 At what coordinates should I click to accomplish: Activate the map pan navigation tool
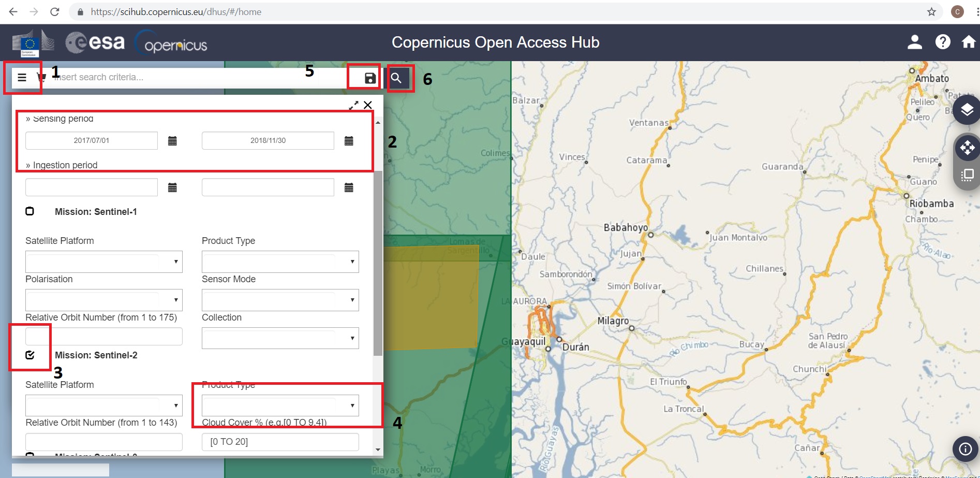tap(967, 148)
